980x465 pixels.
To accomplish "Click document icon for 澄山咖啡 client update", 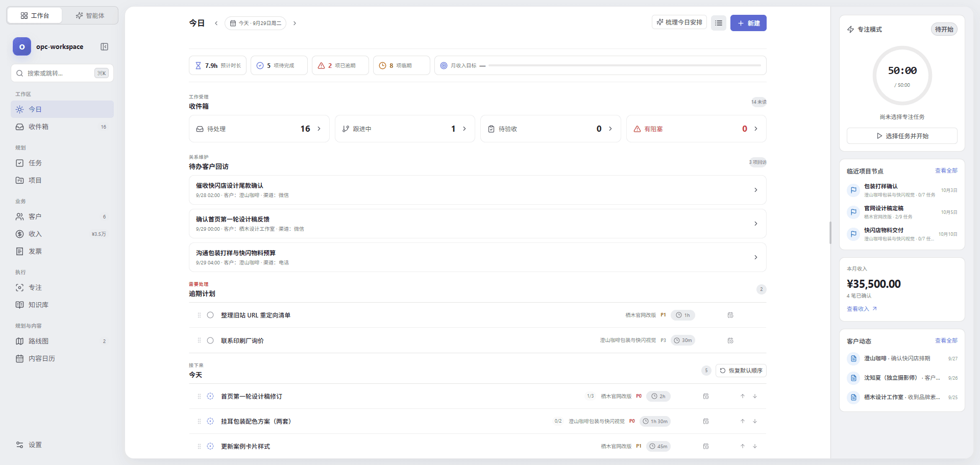I will (853, 359).
